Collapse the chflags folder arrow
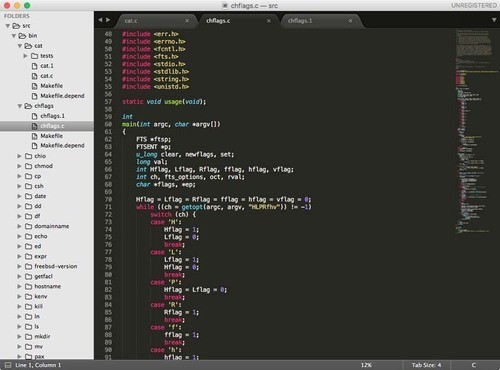500x370 pixels. click(x=20, y=106)
